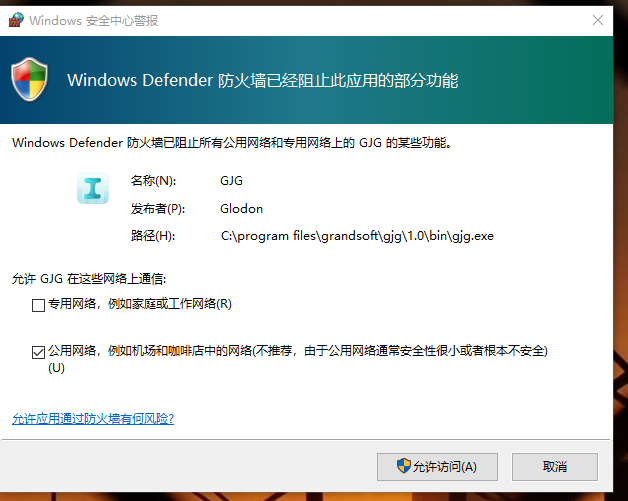The width and height of the screenshot is (628, 501).
Task: Click the banner heading 防火墙已经阻止此应用的部分功能
Action: tap(338, 80)
